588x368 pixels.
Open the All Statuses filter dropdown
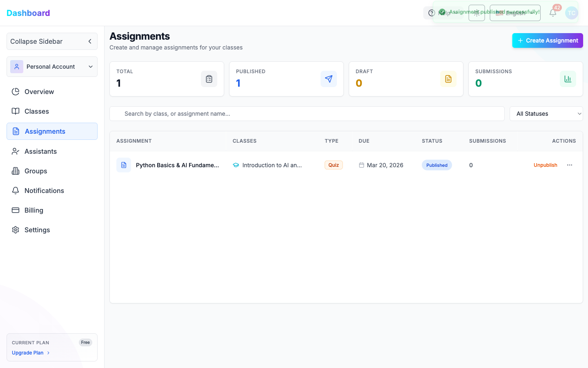click(546, 114)
